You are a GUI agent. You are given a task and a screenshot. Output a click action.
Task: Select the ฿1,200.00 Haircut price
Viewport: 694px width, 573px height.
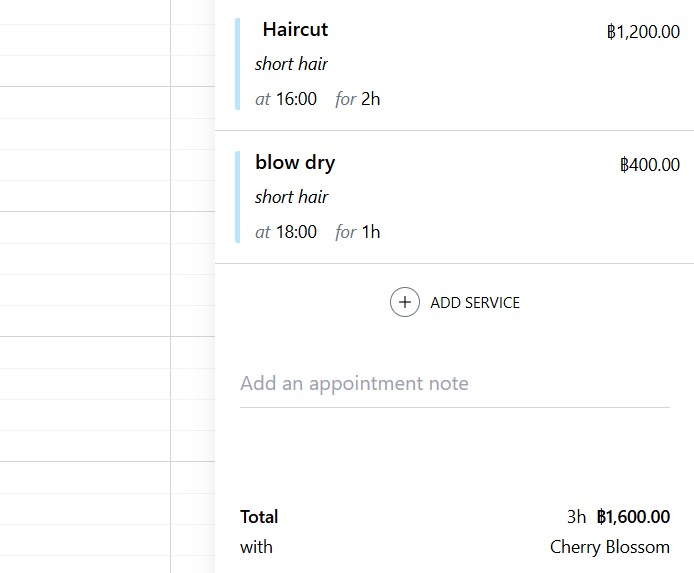click(643, 32)
